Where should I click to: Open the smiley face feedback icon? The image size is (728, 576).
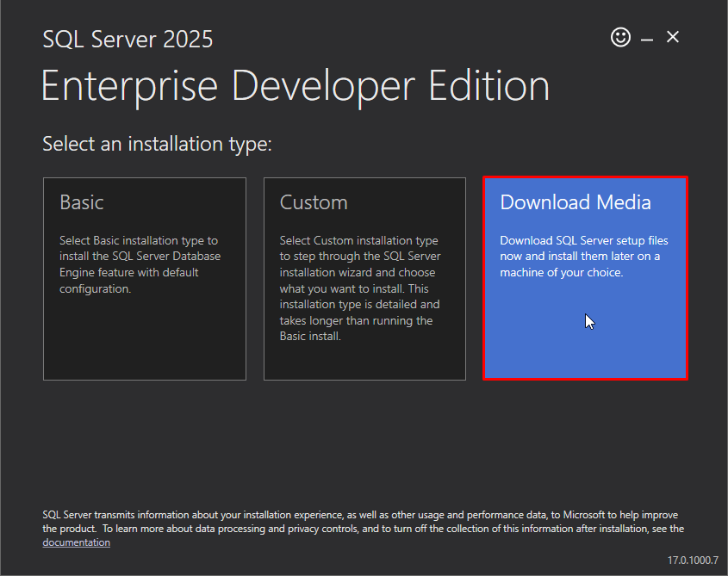(620, 37)
